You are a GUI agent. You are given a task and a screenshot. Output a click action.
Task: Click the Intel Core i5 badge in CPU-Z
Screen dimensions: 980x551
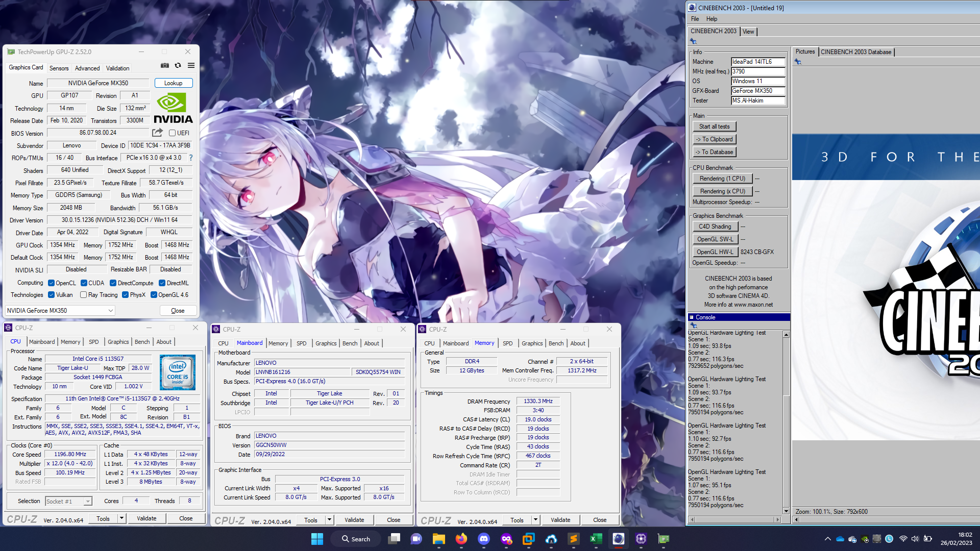coord(178,372)
